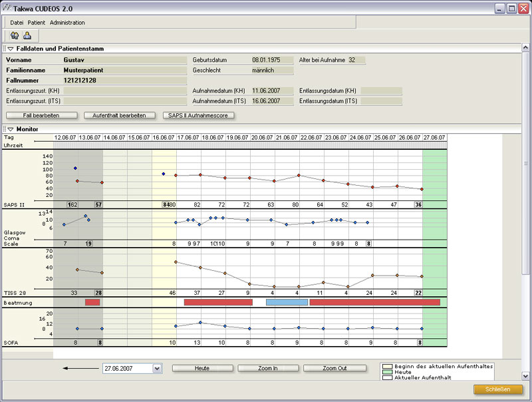Viewport: 532px width, 402px height.
Task: Click the TISS 28 row label
Action: tap(15, 293)
